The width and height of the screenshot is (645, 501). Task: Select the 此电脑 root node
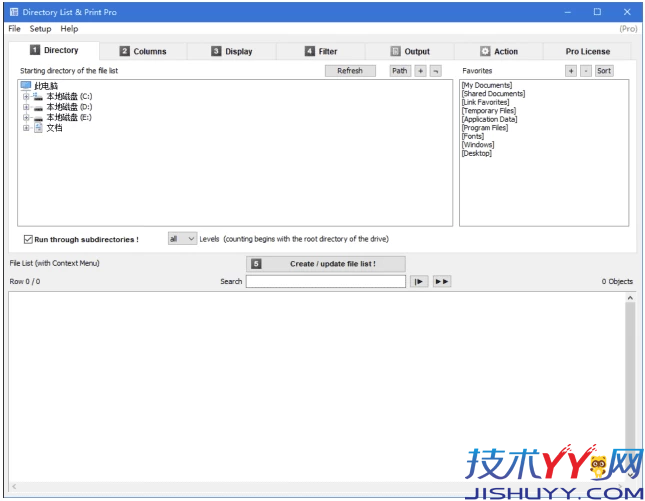point(46,86)
